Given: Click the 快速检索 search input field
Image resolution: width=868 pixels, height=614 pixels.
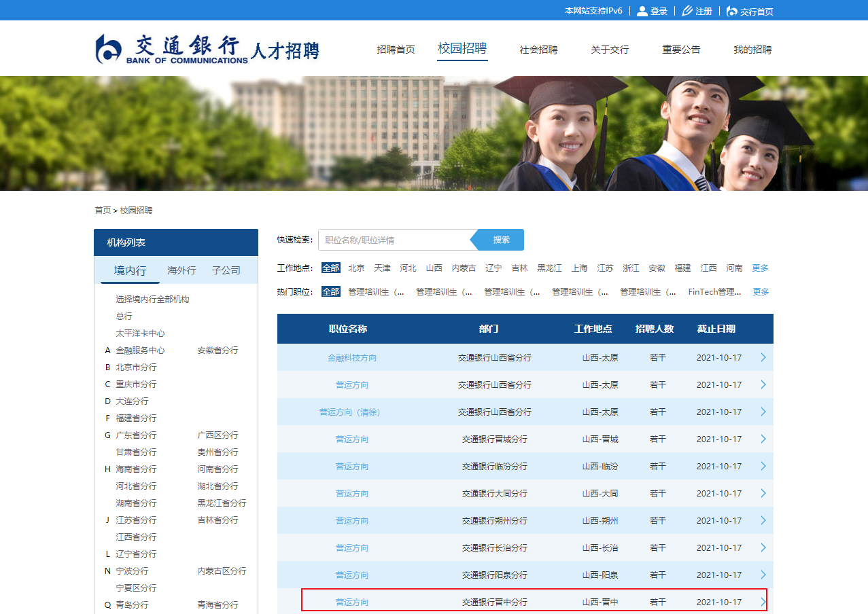Looking at the screenshot, I should click(394, 240).
